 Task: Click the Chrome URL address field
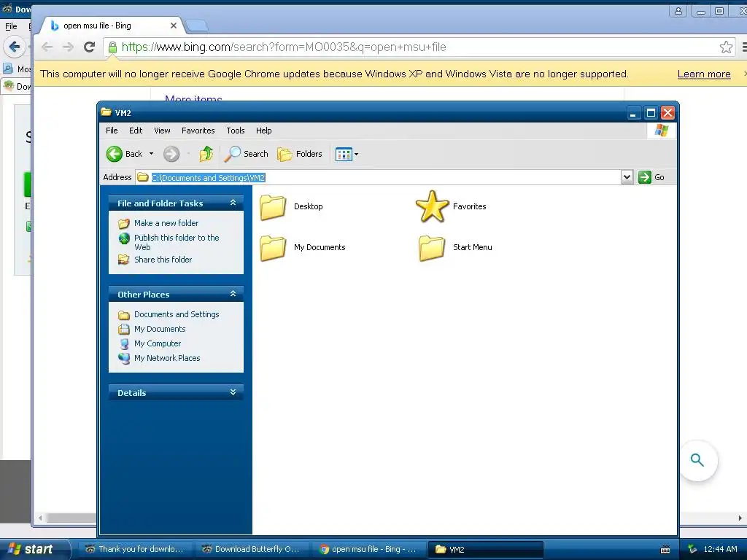[x=419, y=47]
